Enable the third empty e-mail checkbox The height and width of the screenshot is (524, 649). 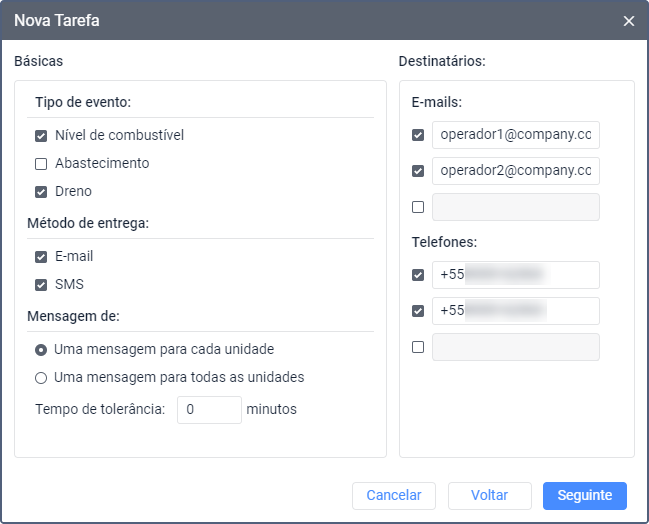tap(418, 207)
